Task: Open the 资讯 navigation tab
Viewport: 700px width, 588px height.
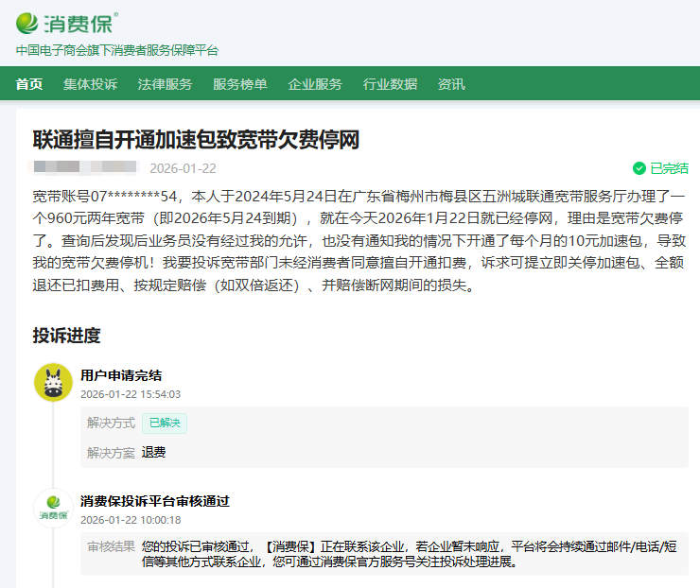Action: [451, 84]
